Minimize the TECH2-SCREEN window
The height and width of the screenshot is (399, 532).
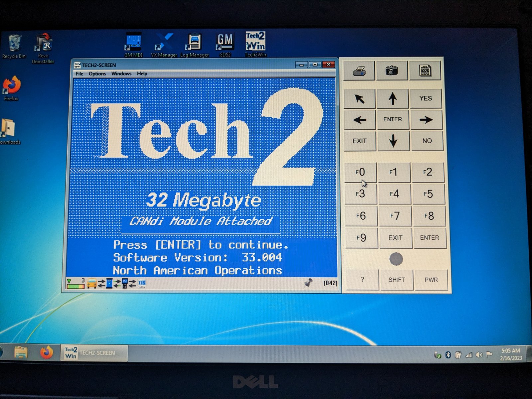(x=302, y=65)
